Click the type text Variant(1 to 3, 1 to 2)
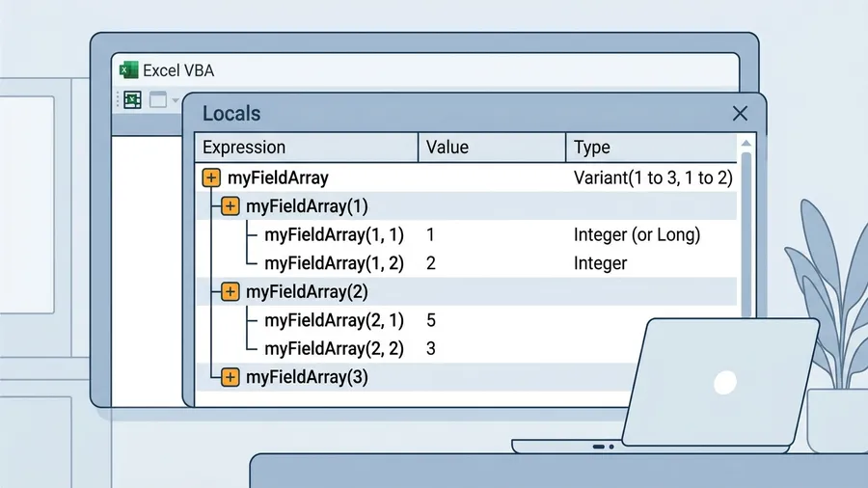Screen dimensions: 868x488 (653, 177)
